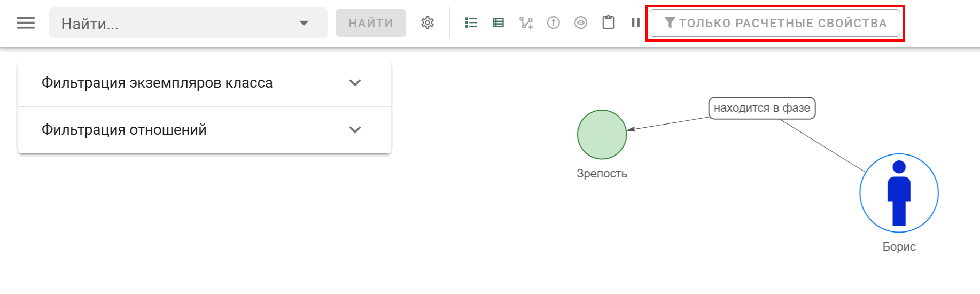Toggle the ТОЛЬКО РАСЧЕТНЫЕ СВОЙСТВА filter button
Viewport: 980px width, 294px height.
775,23
